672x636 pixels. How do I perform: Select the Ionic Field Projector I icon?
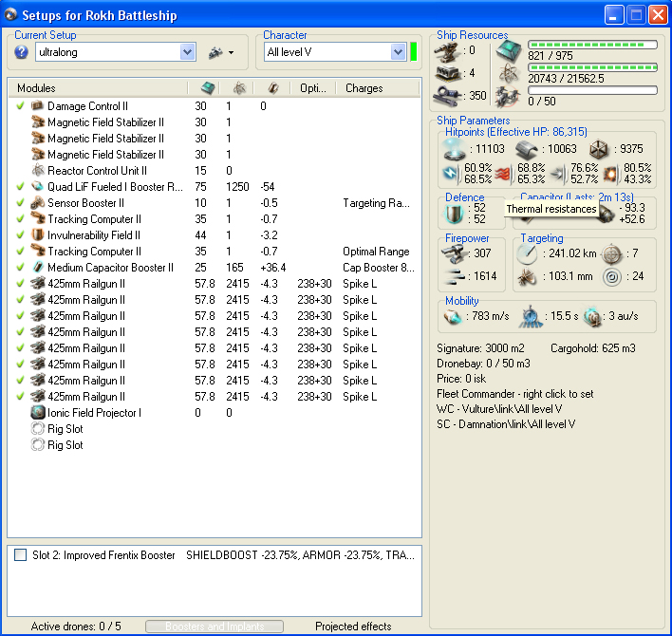(38, 412)
